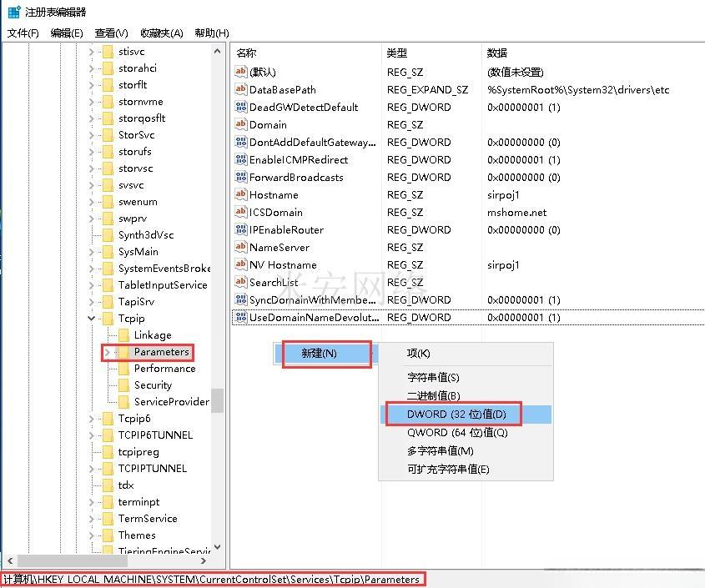This screenshot has height=588, width=705.
Task: Click the EnableICMPRedirect DWORD icon
Action: tap(241, 159)
